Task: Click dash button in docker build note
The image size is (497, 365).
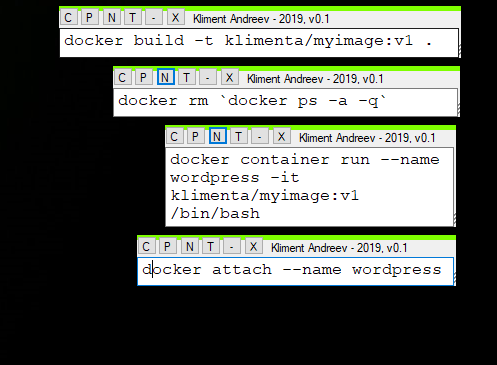Action: (x=154, y=17)
